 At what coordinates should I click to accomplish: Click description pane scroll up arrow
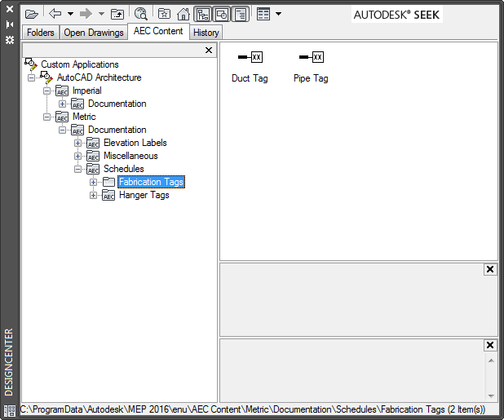(x=491, y=360)
